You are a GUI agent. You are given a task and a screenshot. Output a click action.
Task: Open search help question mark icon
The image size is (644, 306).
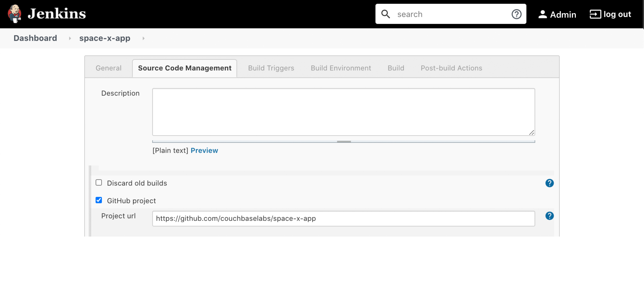tap(516, 14)
